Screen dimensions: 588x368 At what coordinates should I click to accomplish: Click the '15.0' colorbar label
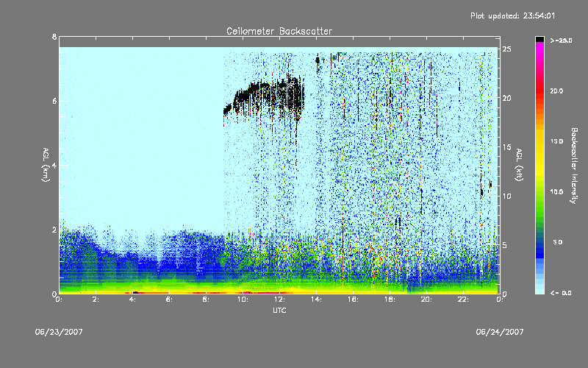click(556, 141)
